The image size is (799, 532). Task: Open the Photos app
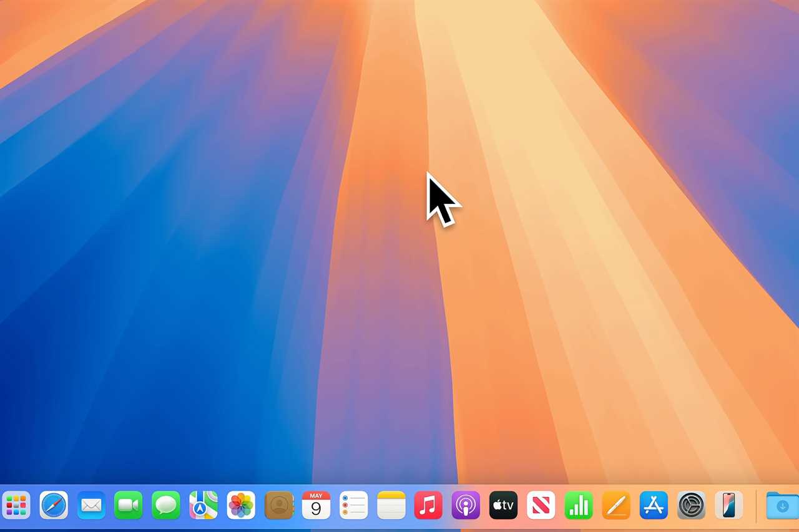(241, 505)
